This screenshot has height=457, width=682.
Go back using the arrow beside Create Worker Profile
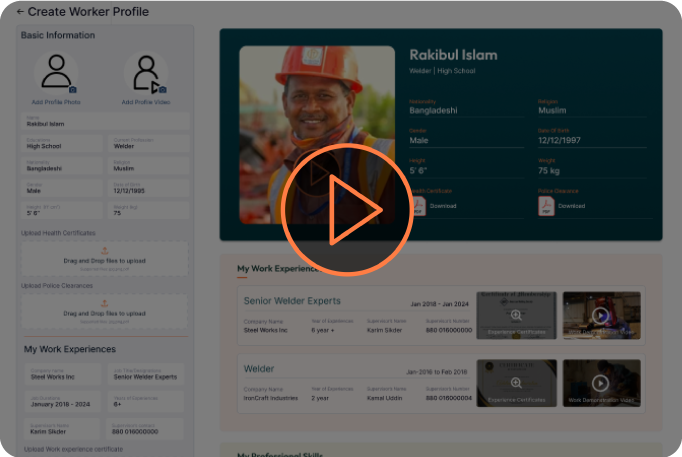tap(20, 12)
